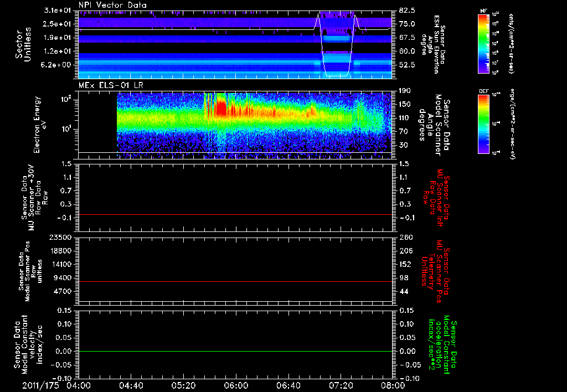The width and height of the screenshot is (567, 392).
Task: Click the 206 telemetry axis tick
Action: click(405, 251)
